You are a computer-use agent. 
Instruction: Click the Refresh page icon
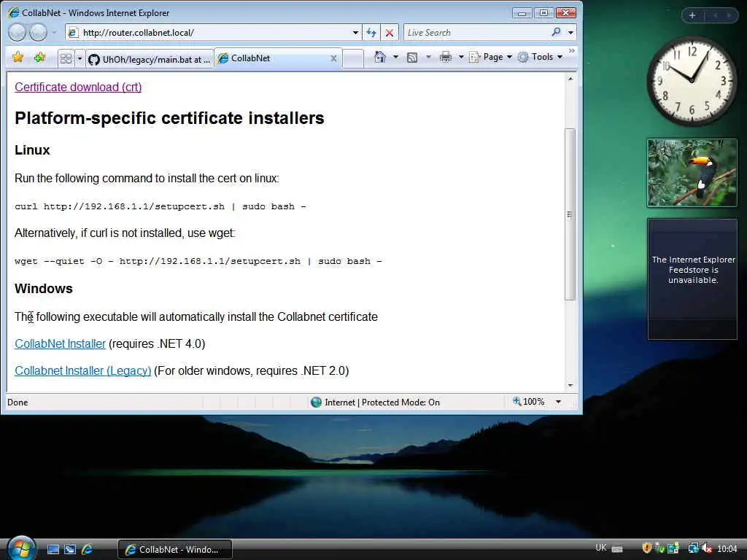tap(371, 32)
